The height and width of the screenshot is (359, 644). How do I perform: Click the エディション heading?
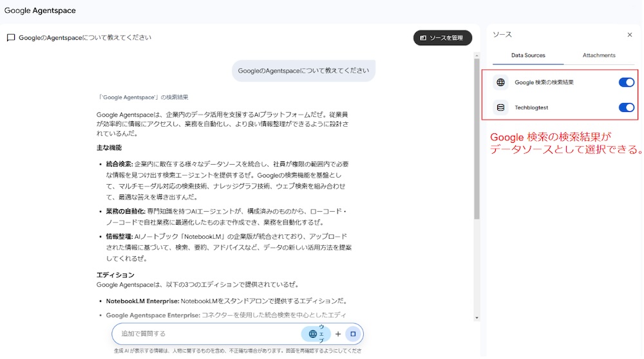coord(115,275)
